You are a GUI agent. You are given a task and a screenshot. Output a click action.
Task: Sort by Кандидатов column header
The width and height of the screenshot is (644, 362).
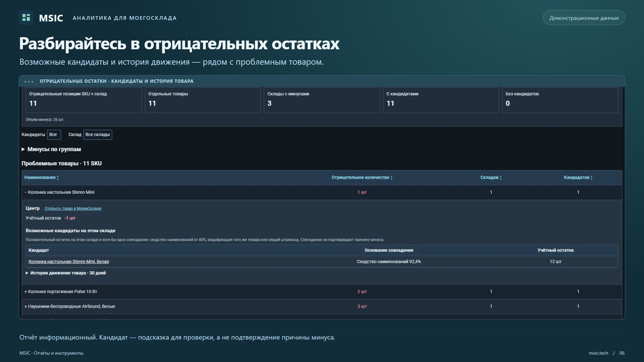coord(578,177)
